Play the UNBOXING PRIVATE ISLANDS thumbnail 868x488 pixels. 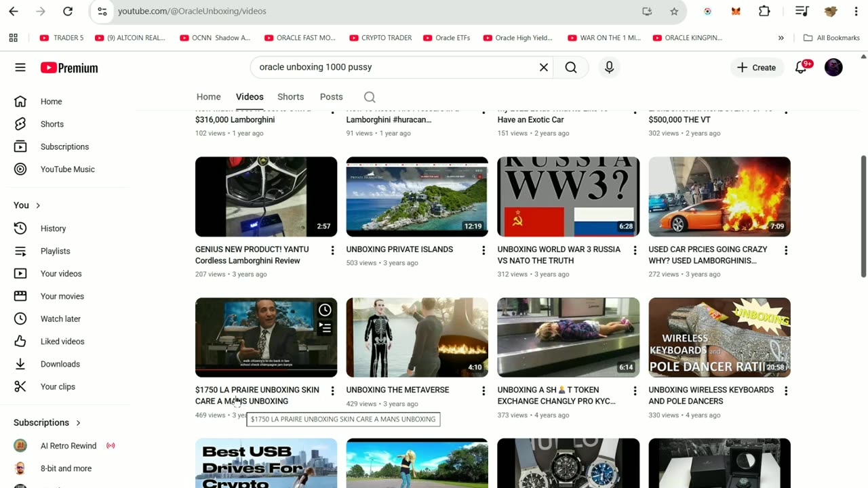pos(417,197)
